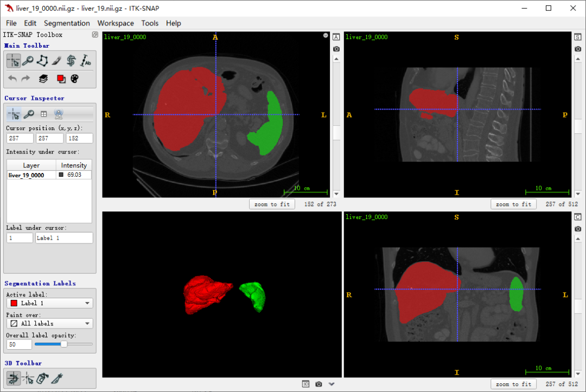Viewport: 586px width, 392px height.
Task: Expand axial view with A layout button
Action: (x=336, y=37)
